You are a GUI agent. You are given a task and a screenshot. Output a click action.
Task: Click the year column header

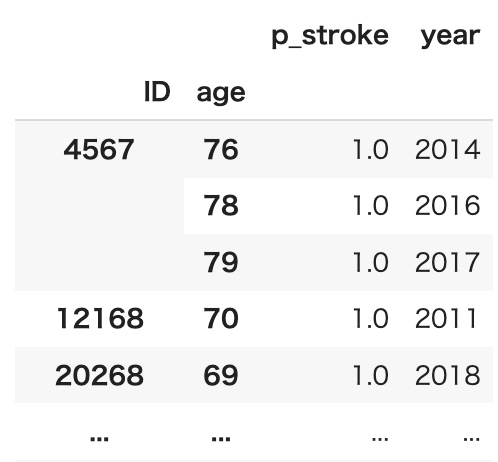click(x=450, y=37)
